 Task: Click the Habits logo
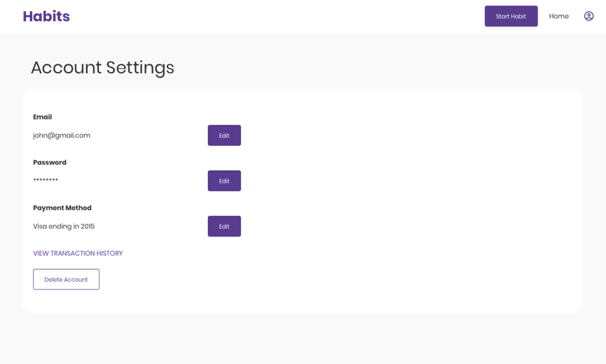click(x=47, y=16)
